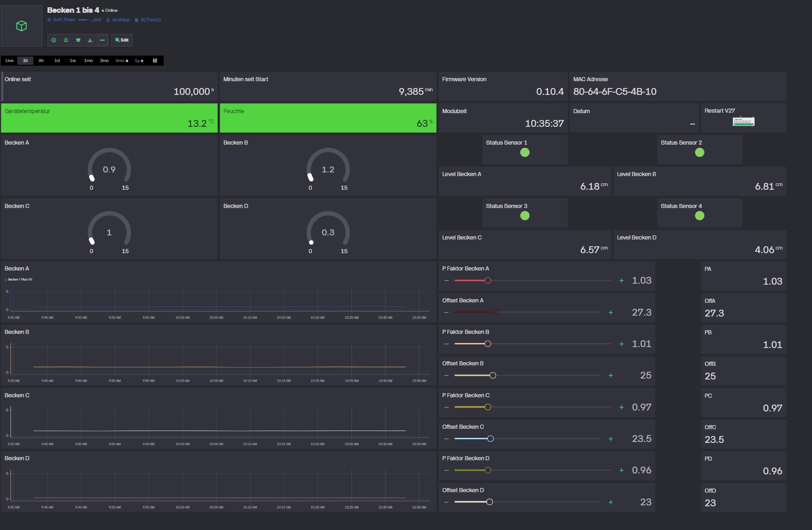Click minus icon for P Faktor Becken C
Viewport: 812px width, 530px height.
[446, 407]
